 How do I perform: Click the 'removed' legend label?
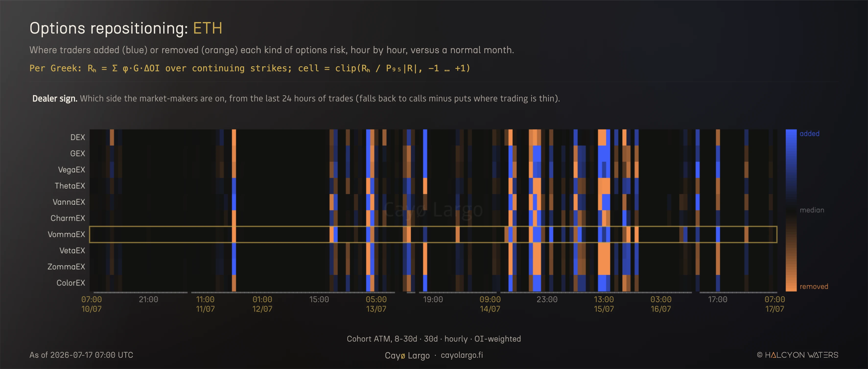(x=814, y=287)
